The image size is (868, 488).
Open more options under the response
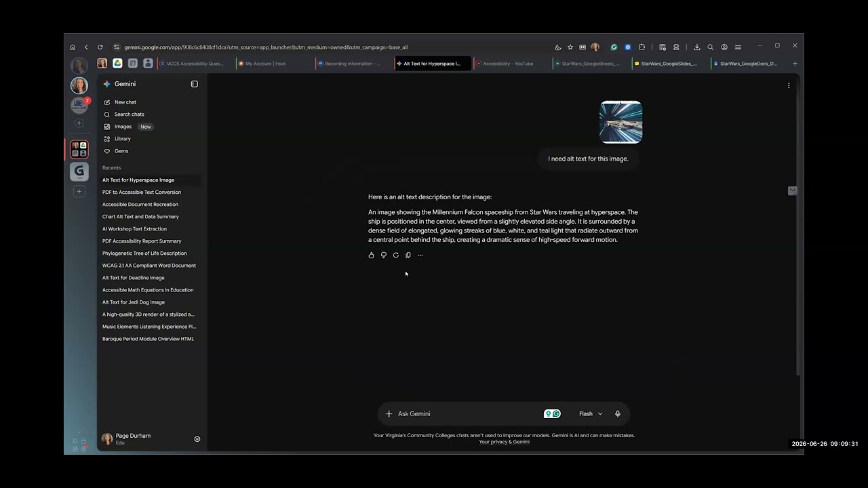click(420, 256)
